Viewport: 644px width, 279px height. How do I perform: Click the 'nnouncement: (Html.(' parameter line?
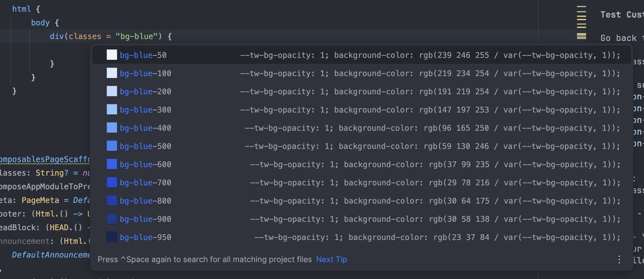(x=45, y=241)
